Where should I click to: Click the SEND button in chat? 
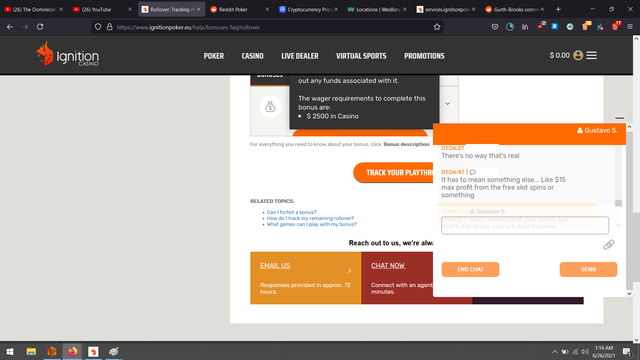(588, 269)
